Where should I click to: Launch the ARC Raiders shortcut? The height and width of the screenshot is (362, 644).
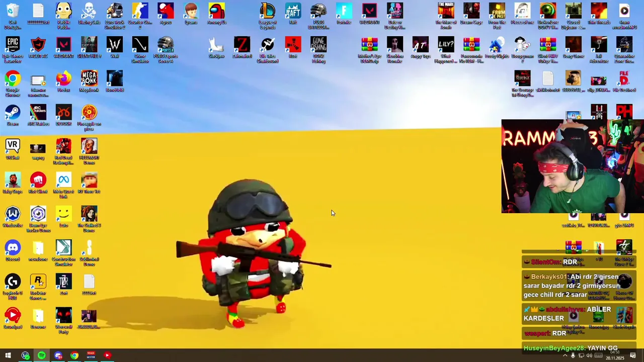click(38, 116)
